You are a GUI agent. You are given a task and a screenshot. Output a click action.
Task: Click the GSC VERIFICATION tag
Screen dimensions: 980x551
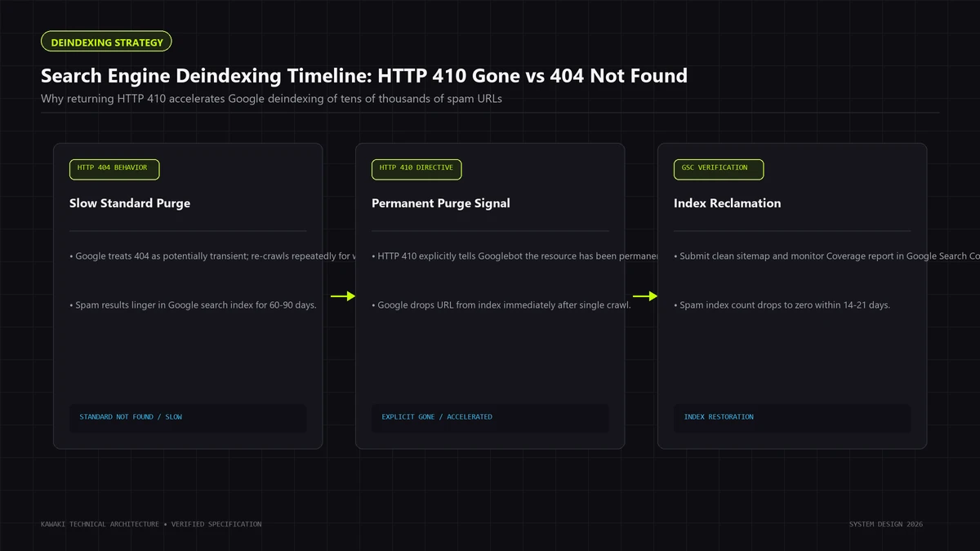click(x=719, y=169)
